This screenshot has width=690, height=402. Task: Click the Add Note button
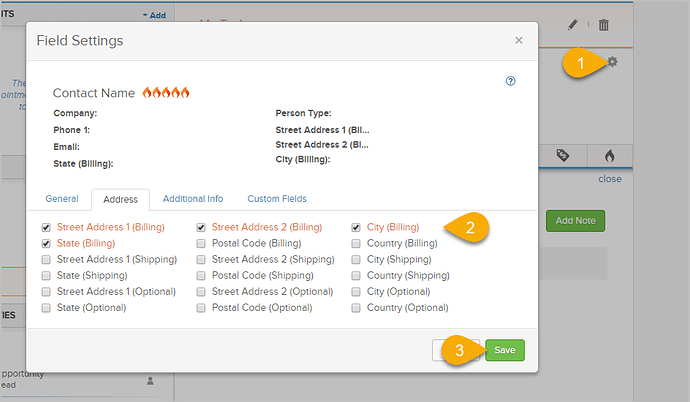pyautogui.click(x=576, y=221)
